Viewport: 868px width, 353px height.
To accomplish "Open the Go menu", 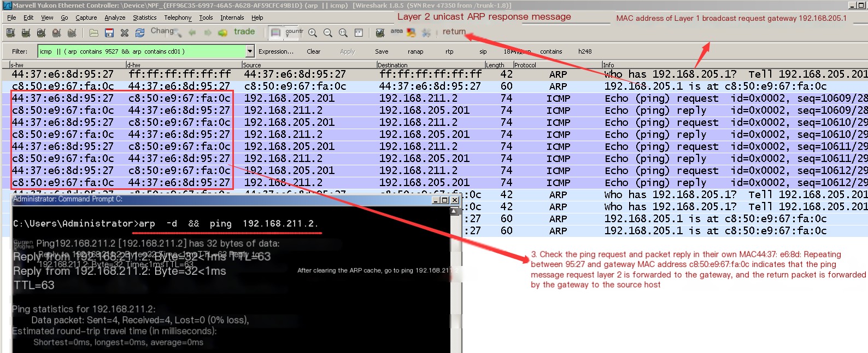I will (x=64, y=18).
